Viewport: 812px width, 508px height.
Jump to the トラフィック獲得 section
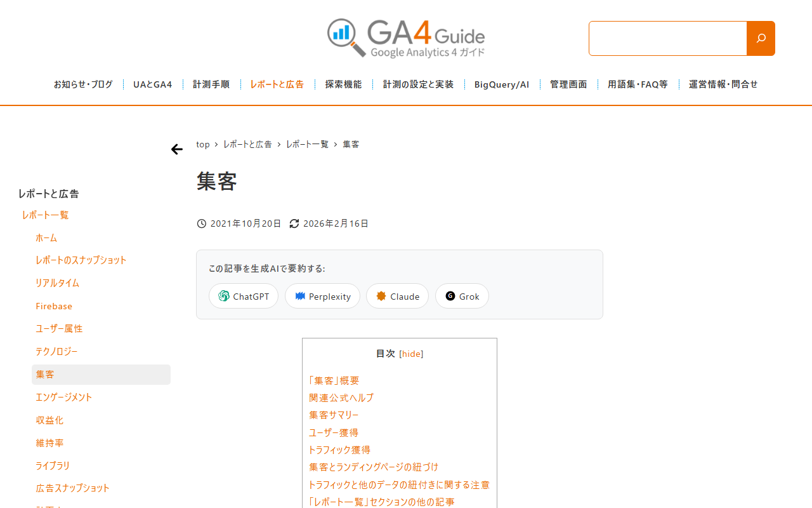(x=339, y=450)
